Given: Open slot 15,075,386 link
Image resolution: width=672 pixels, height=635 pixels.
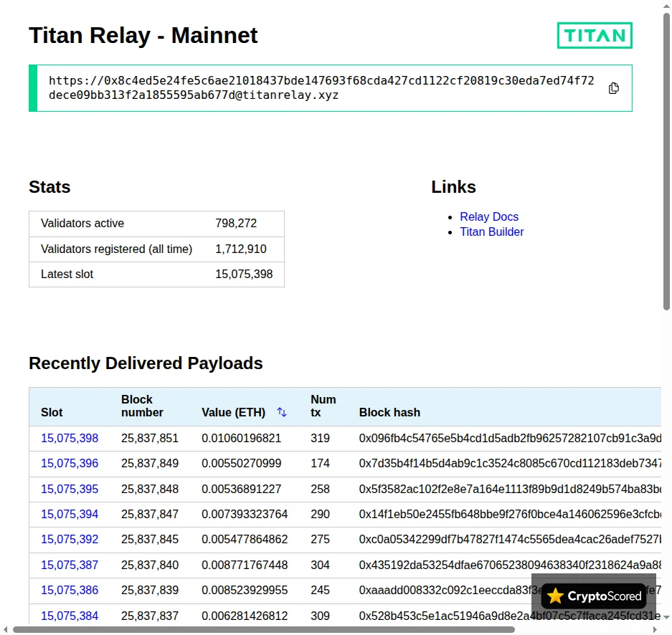Looking at the screenshot, I should coord(70,590).
